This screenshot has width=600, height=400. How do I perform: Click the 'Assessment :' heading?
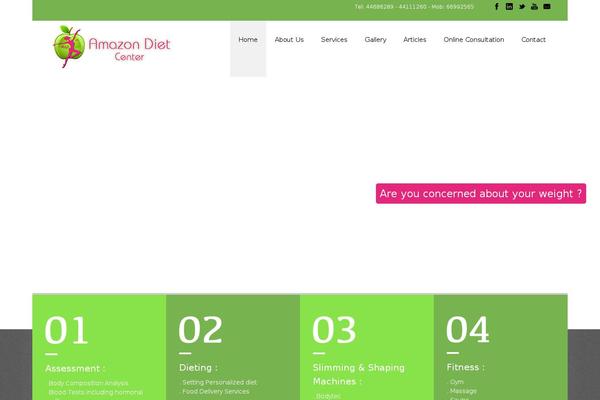coord(75,369)
